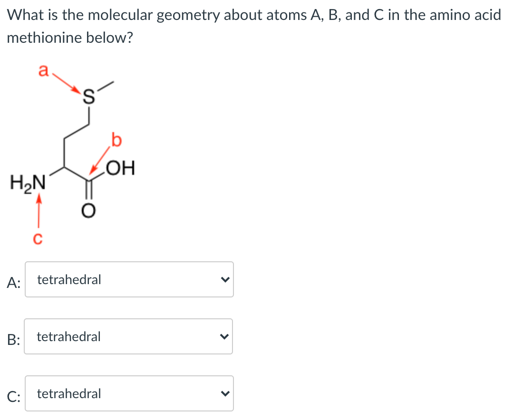Image resolution: width=523 pixels, height=420 pixels.
Task: Open the dropdown for atom B
Action: click(x=128, y=336)
